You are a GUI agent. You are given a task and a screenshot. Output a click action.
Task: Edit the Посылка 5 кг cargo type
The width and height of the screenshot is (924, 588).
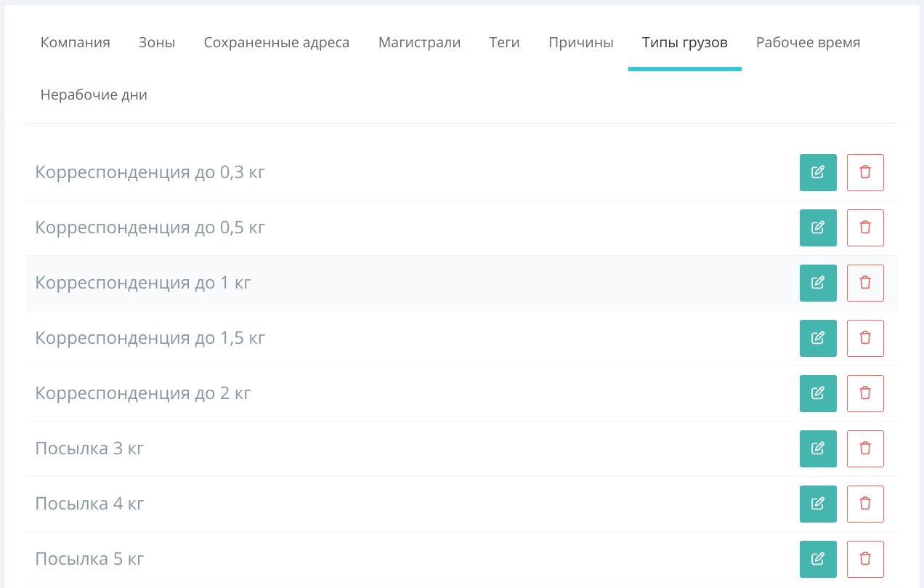click(818, 559)
